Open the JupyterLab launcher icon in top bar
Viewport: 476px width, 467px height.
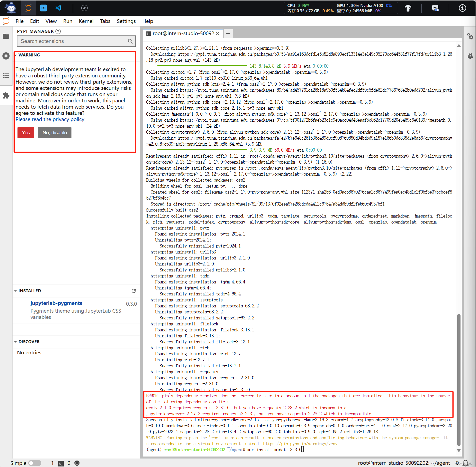click(x=28, y=8)
